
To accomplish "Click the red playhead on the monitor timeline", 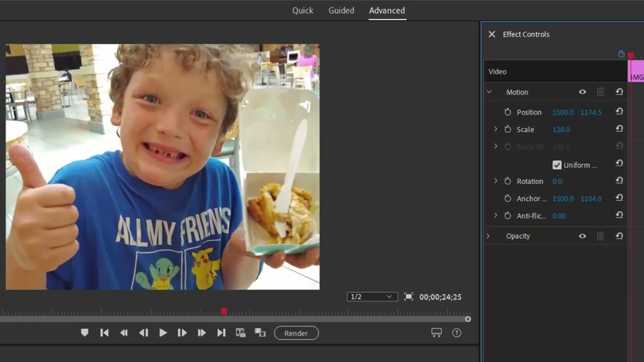I will click(224, 312).
